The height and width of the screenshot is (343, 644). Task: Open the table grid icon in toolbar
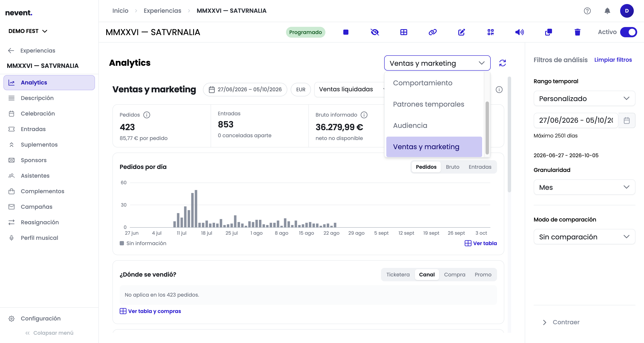(x=404, y=32)
